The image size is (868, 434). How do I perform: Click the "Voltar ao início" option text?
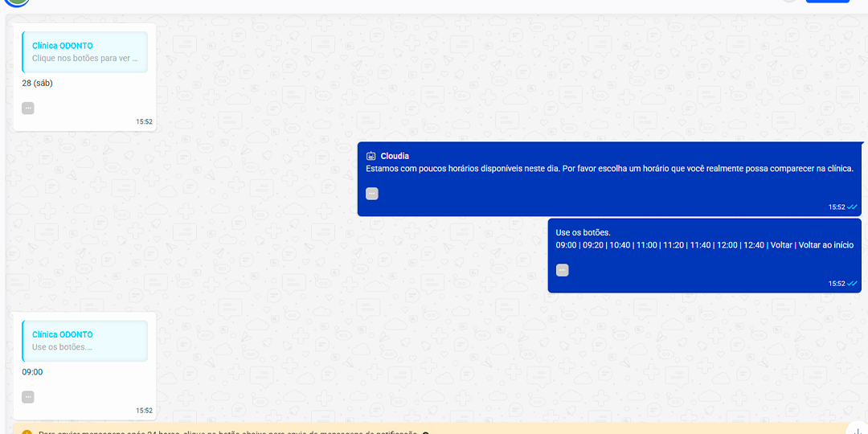pos(825,245)
